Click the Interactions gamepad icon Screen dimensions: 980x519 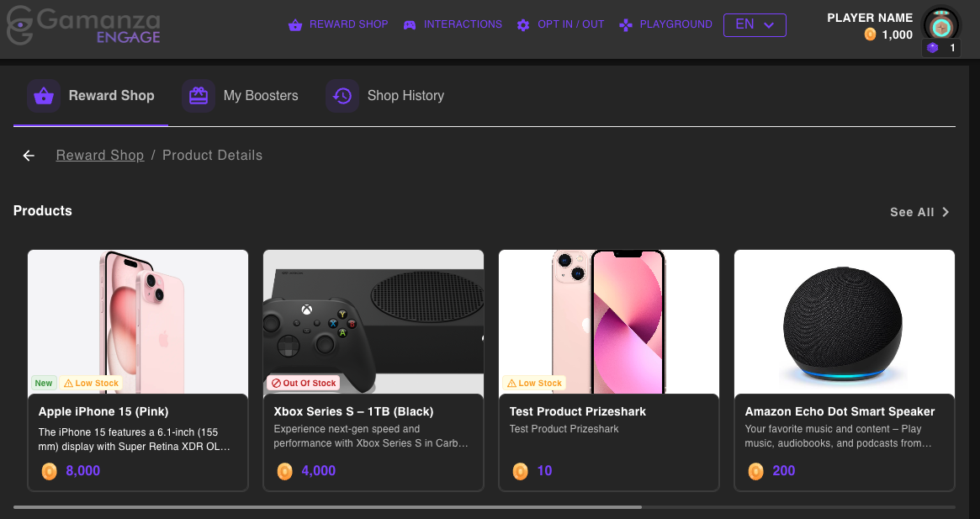410,25
